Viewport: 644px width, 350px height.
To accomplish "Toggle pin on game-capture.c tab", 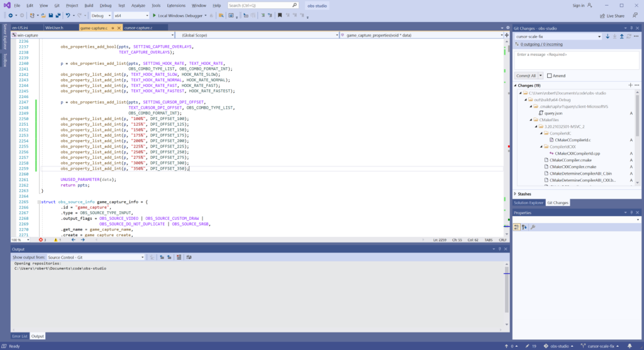I will [x=113, y=28].
